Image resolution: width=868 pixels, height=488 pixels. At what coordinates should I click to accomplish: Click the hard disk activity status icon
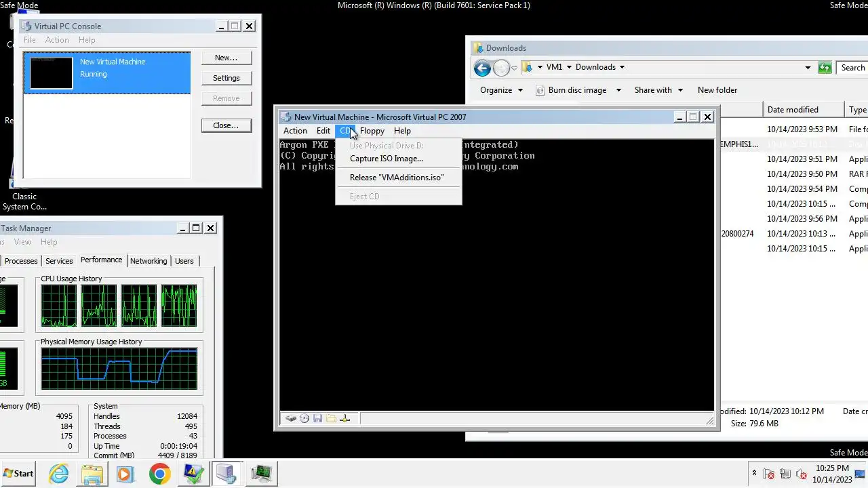pos(290,418)
